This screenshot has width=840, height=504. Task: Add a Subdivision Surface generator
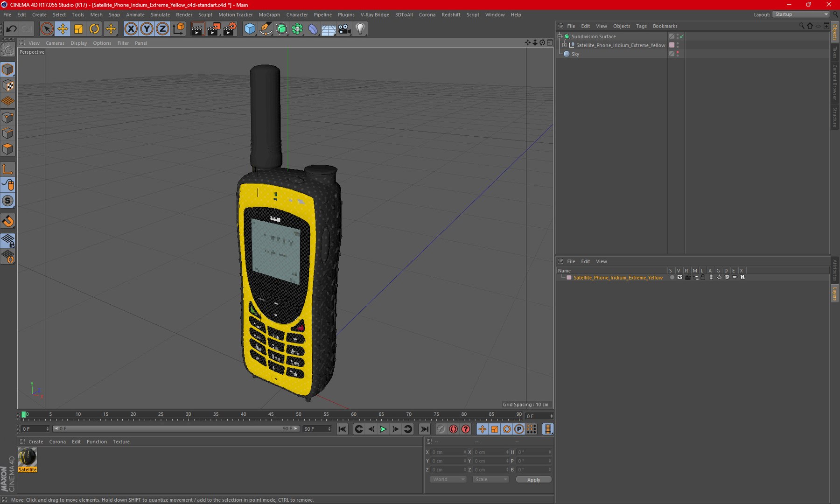tap(281, 29)
